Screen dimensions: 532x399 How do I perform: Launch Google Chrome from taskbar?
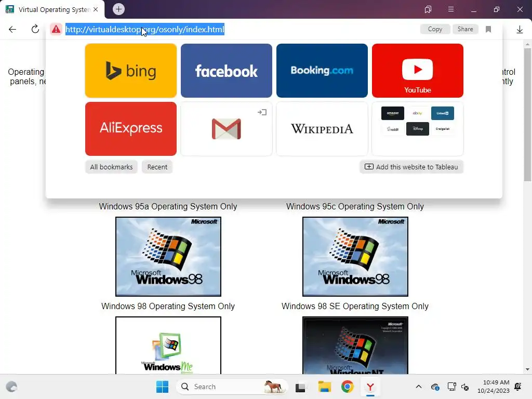click(347, 387)
